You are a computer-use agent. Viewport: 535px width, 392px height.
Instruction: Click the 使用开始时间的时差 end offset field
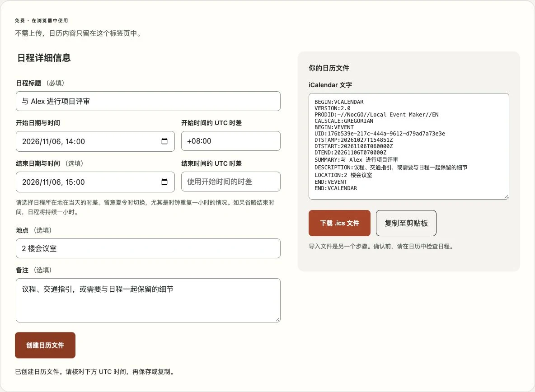coord(230,182)
